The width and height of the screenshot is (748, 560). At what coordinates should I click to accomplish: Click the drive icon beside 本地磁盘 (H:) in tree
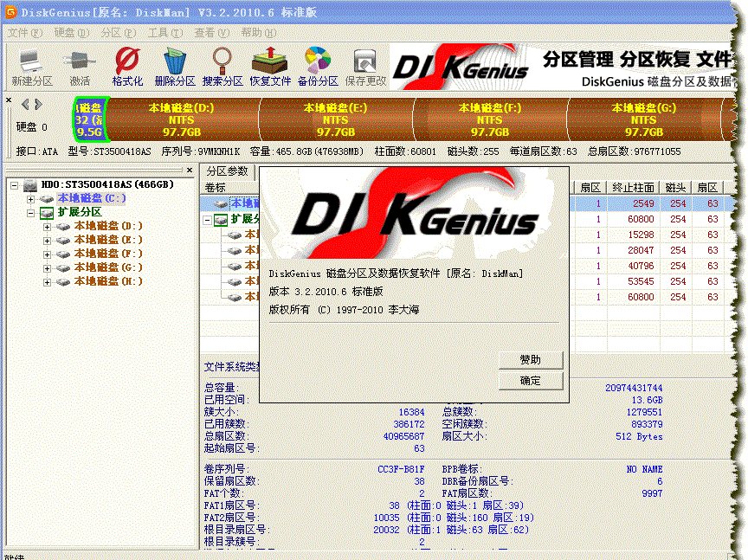pyautogui.click(x=63, y=282)
